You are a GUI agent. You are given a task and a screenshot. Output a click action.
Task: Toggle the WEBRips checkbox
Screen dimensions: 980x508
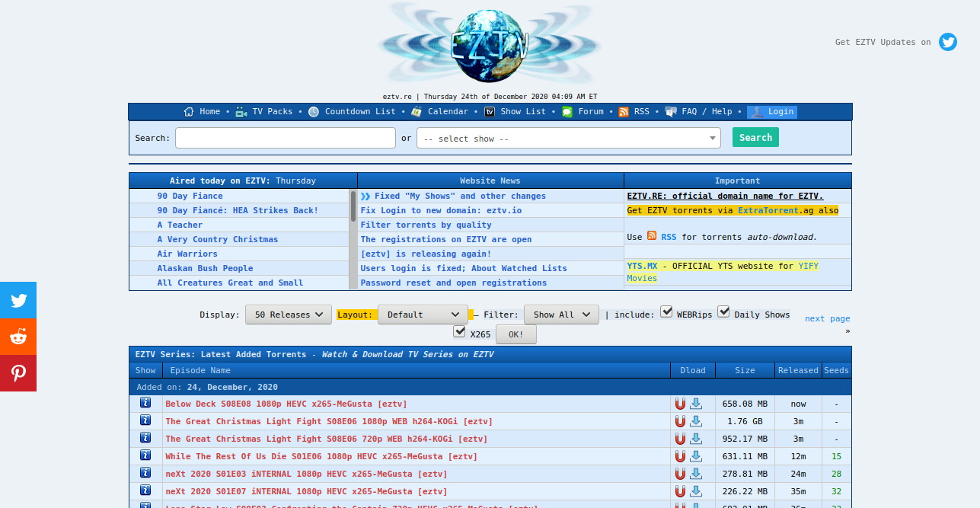(x=666, y=312)
